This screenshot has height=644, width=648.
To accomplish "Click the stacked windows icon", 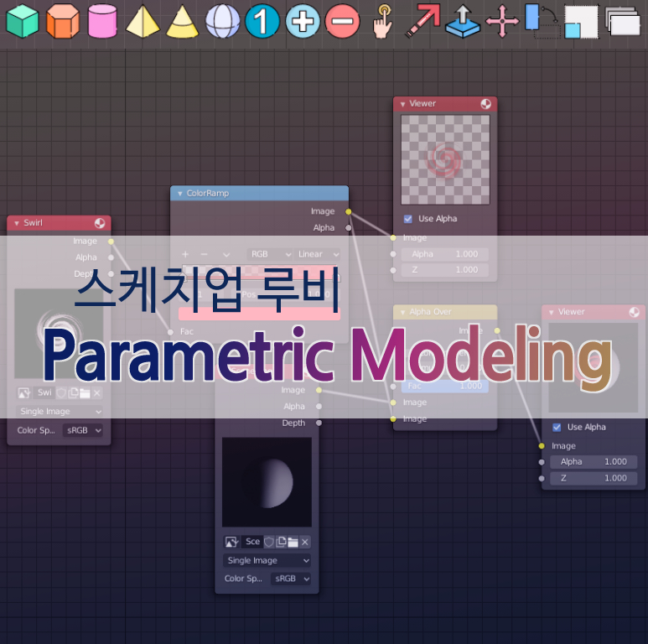I will click(x=623, y=21).
